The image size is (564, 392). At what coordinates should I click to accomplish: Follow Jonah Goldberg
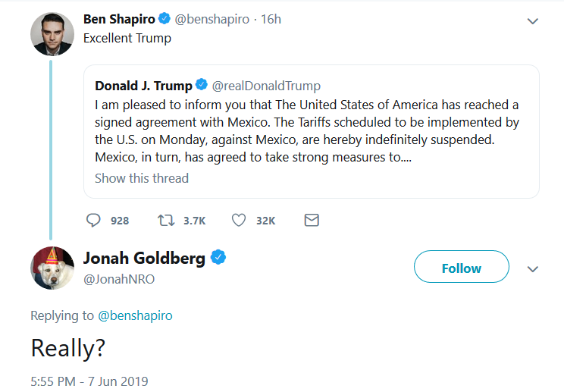[461, 268]
